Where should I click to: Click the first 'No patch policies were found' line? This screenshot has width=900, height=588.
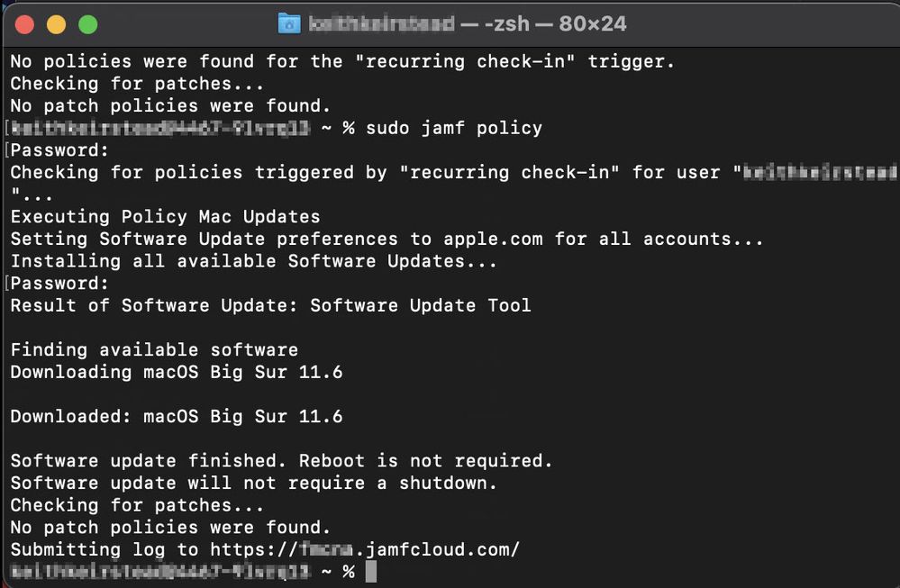click(x=170, y=105)
